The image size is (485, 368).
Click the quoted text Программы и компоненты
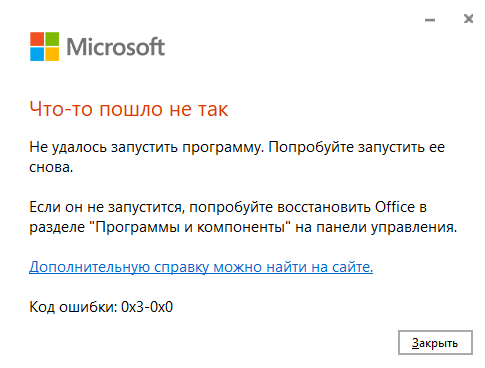click(190, 227)
